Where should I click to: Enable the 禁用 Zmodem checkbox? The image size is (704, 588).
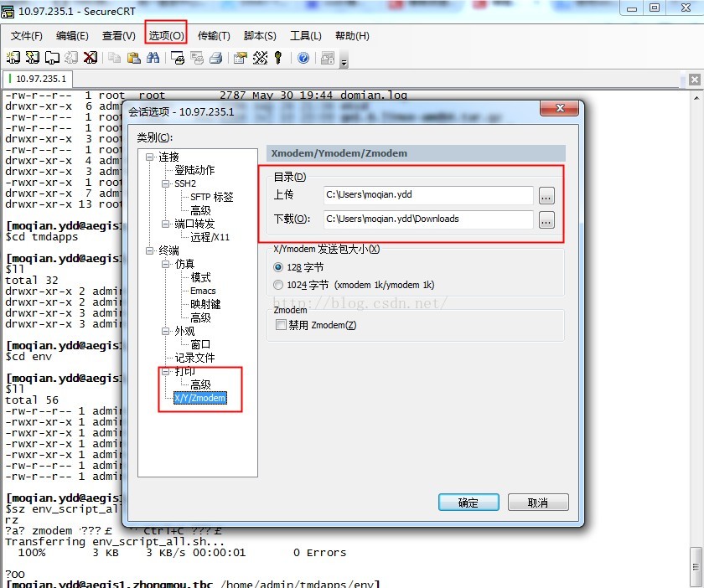tap(281, 324)
